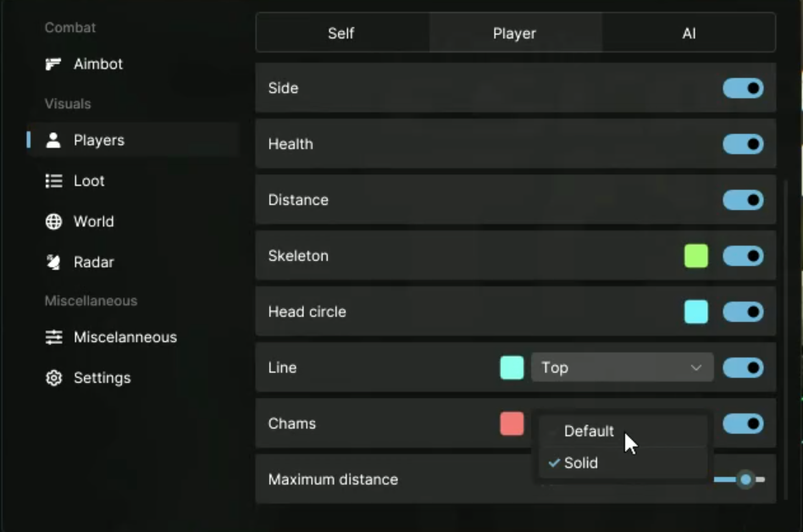This screenshot has width=803, height=532.
Task: Open the AI tab
Action: tap(689, 34)
